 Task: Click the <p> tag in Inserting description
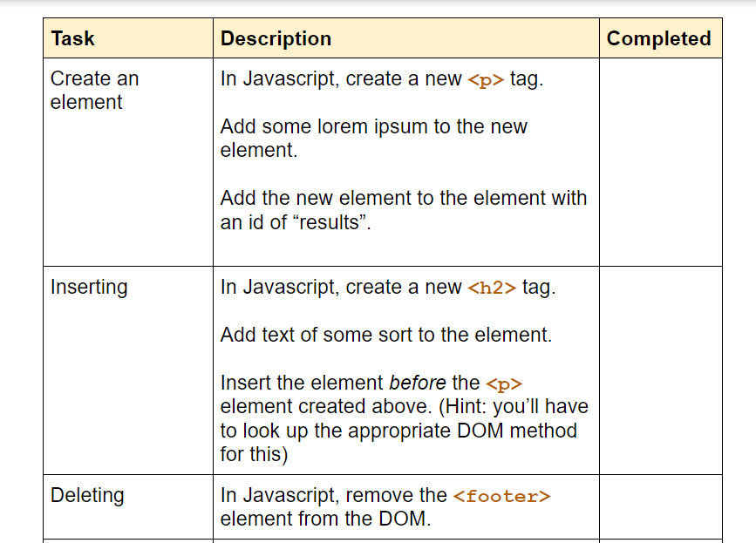tap(504, 383)
